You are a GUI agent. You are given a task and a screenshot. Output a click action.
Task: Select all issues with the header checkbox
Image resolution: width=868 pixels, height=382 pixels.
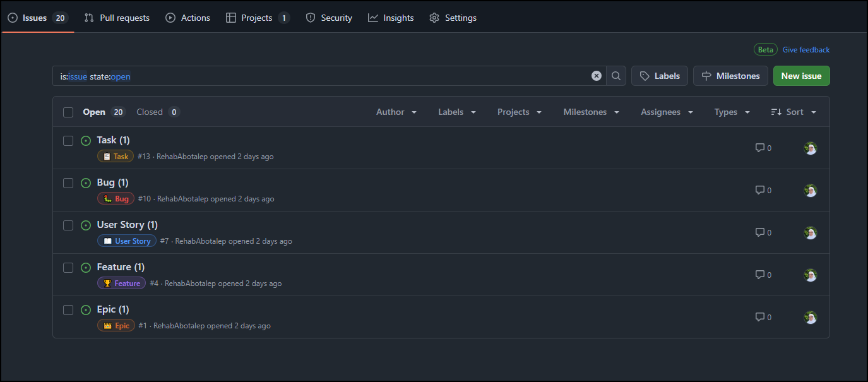68,112
